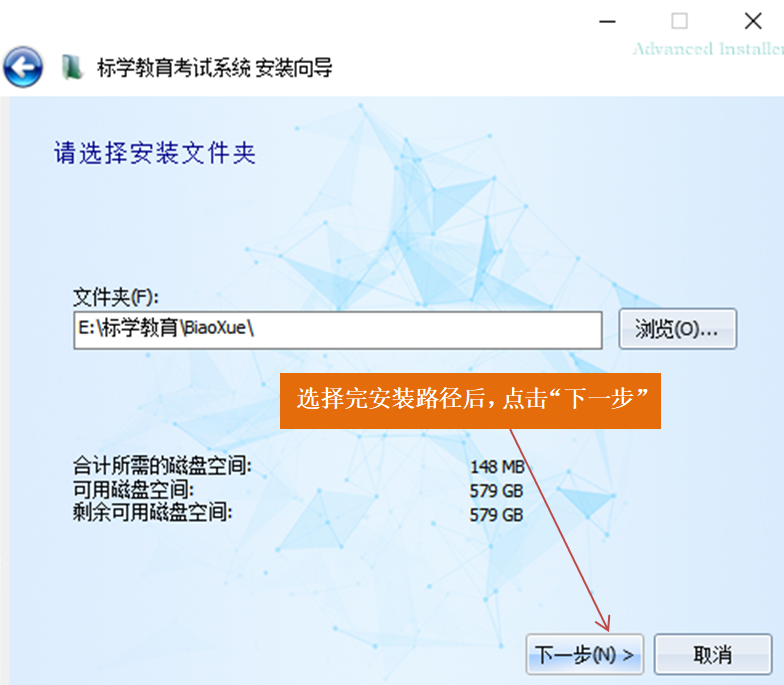784x685 pixels.
Task: Click the 可用磁盘空间: label
Action: pos(133,489)
